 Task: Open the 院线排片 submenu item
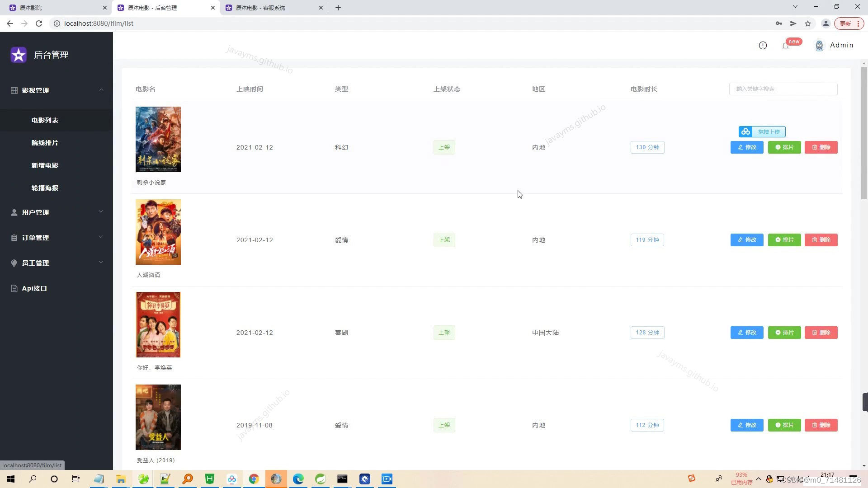(x=45, y=143)
